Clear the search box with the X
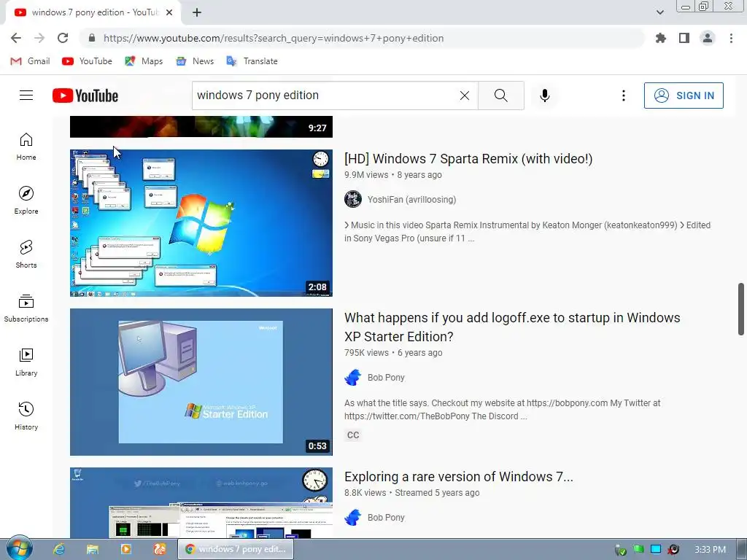The width and height of the screenshot is (747, 560). 465,96
